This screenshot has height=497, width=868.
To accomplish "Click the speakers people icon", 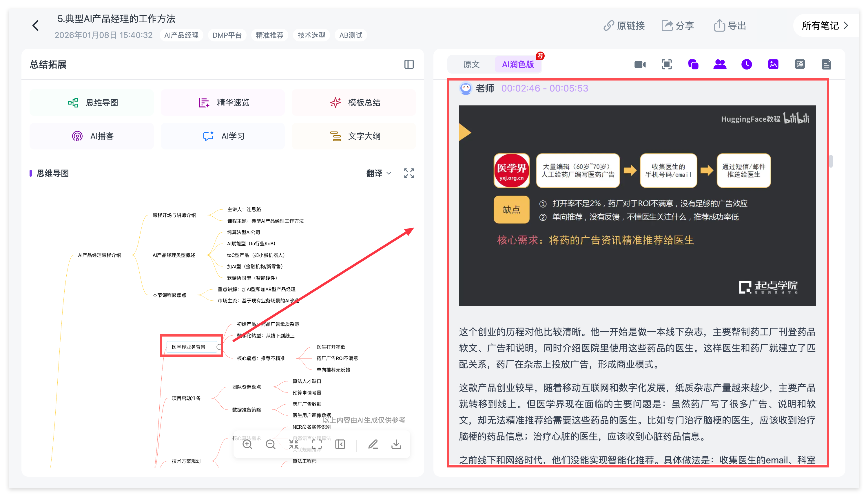I will 720,64.
